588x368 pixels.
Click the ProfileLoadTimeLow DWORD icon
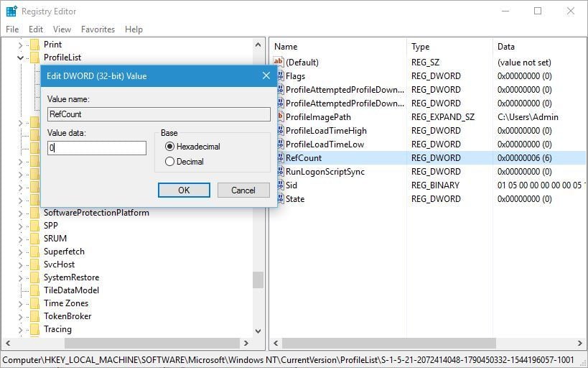click(x=280, y=144)
